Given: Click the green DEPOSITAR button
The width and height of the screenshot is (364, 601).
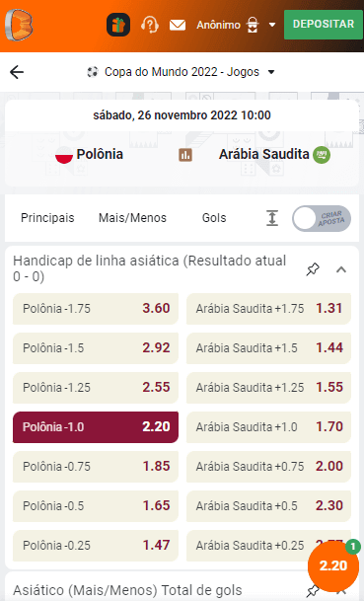Looking at the screenshot, I should (324, 24).
